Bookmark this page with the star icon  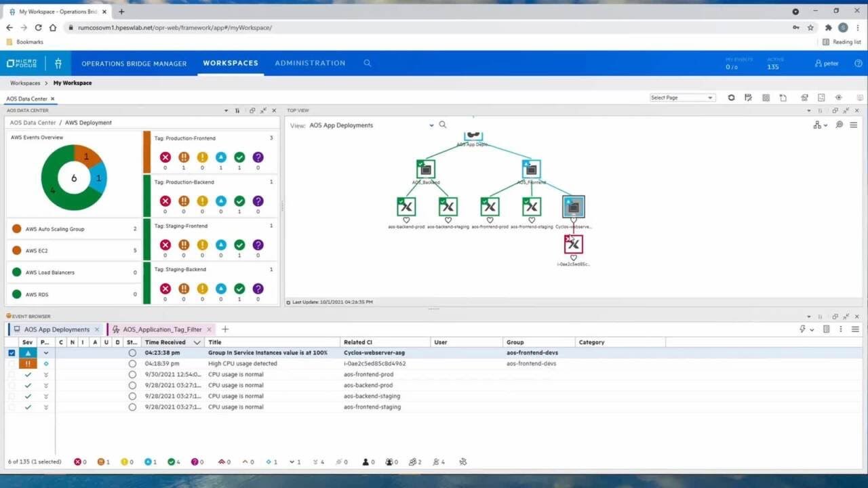(810, 28)
